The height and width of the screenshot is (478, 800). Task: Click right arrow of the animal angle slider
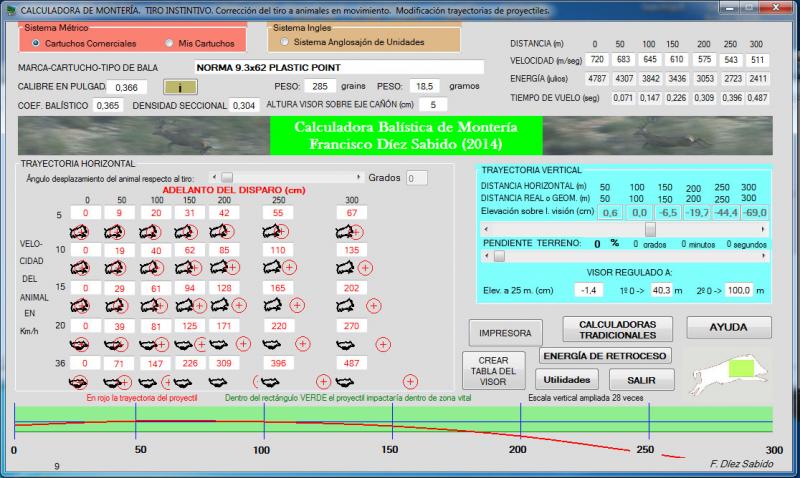coord(359,177)
